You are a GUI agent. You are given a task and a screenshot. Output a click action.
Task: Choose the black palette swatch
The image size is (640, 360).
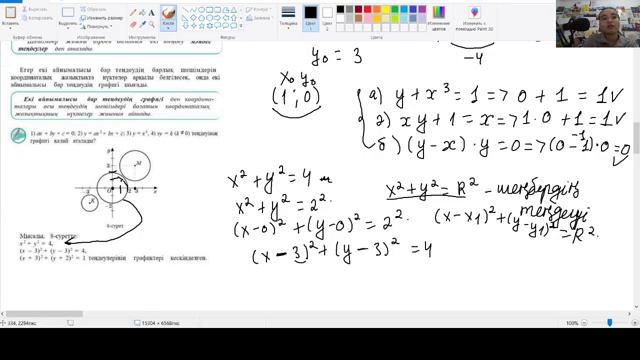340,9
